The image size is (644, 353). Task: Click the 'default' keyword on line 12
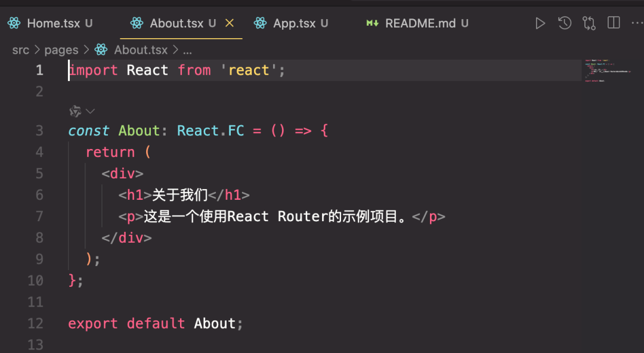pyautogui.click(x=156, y=323)
